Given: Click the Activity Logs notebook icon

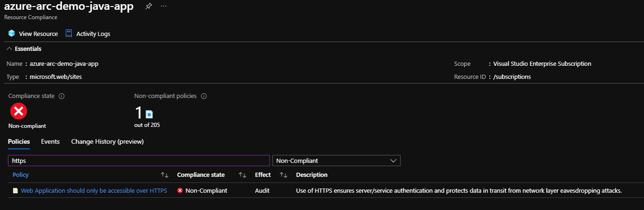Looking at the screenshot, I should (69, 34).
